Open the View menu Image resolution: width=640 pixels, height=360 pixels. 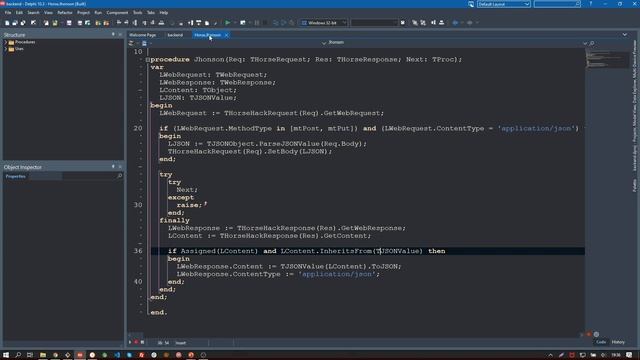click(49, 13)
